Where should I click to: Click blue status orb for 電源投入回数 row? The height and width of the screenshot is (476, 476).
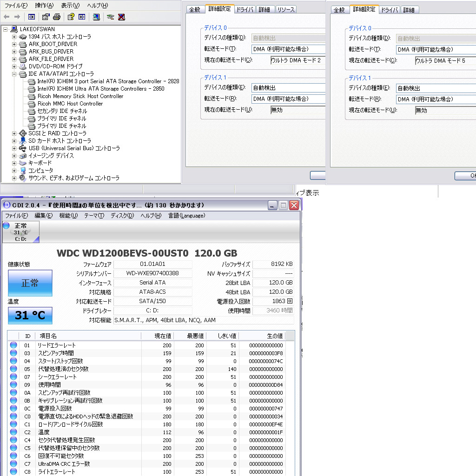pos(13,408)
